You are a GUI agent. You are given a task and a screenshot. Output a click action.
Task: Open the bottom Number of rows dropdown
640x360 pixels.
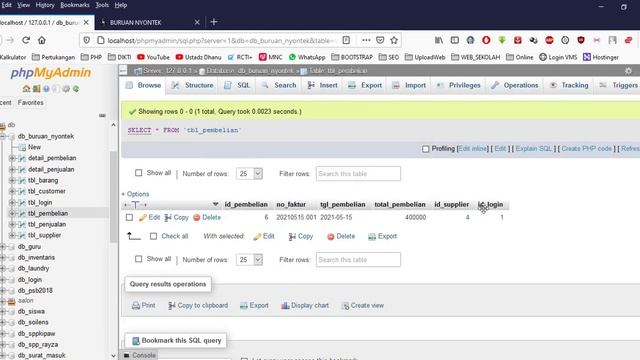[x=249, y=260]
